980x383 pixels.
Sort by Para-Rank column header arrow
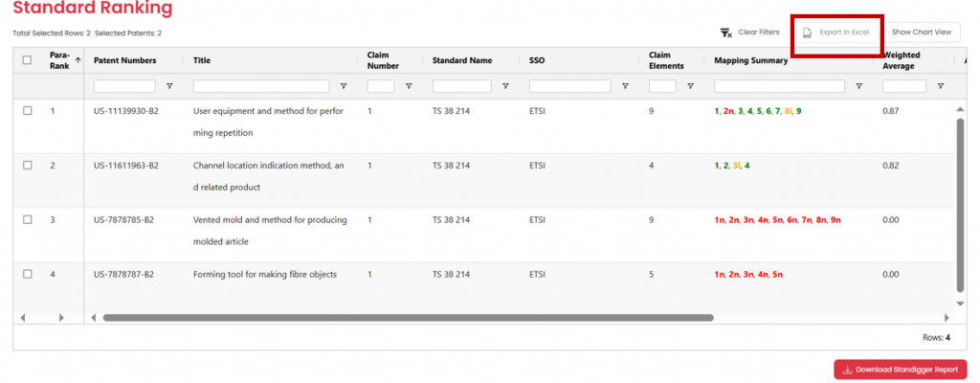pyautogui.click(x=78, y=60)
